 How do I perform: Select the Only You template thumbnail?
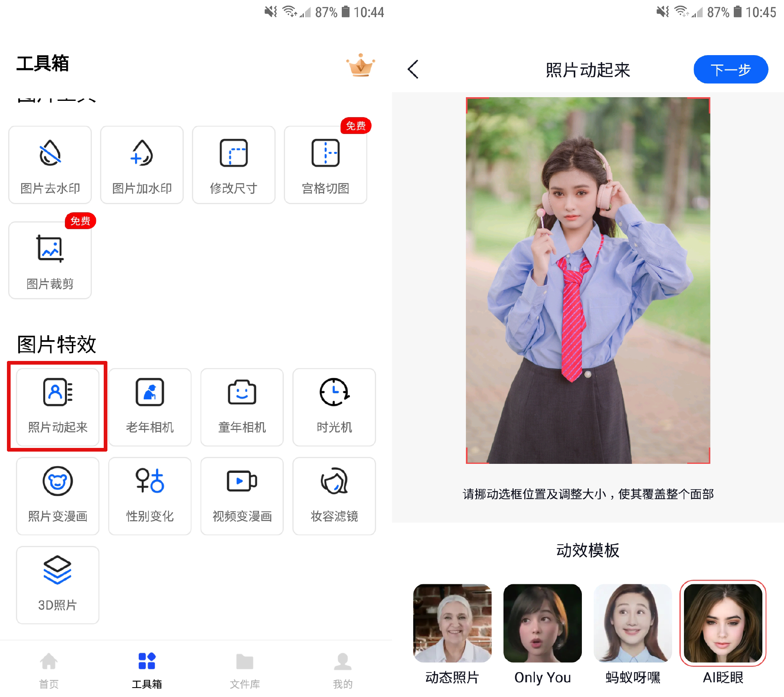(543, 623)
